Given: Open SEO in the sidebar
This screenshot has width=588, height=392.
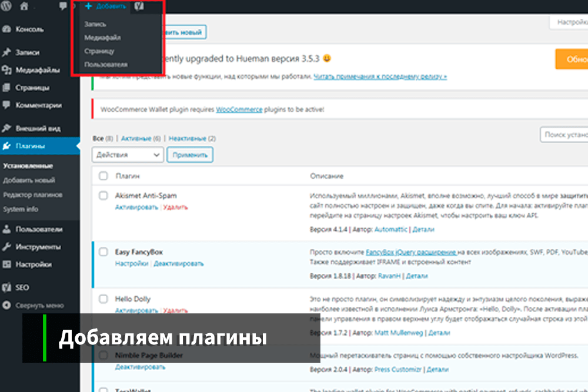Looking at the screenshot, I should [x=22, y=287].
